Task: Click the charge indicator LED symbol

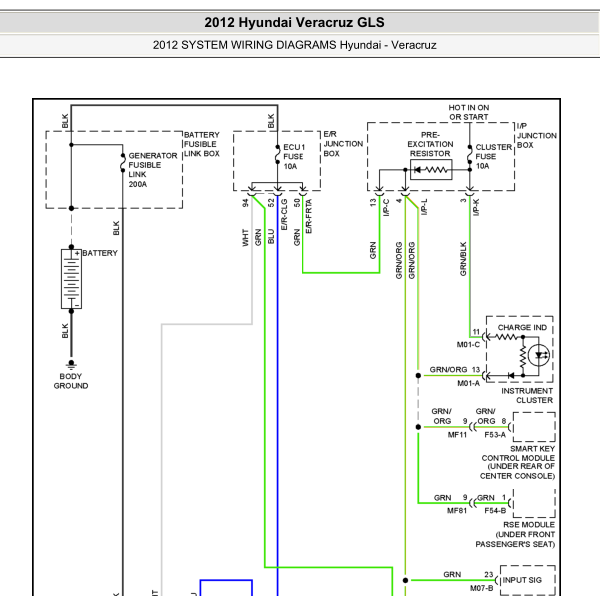Action: [539, 355]
